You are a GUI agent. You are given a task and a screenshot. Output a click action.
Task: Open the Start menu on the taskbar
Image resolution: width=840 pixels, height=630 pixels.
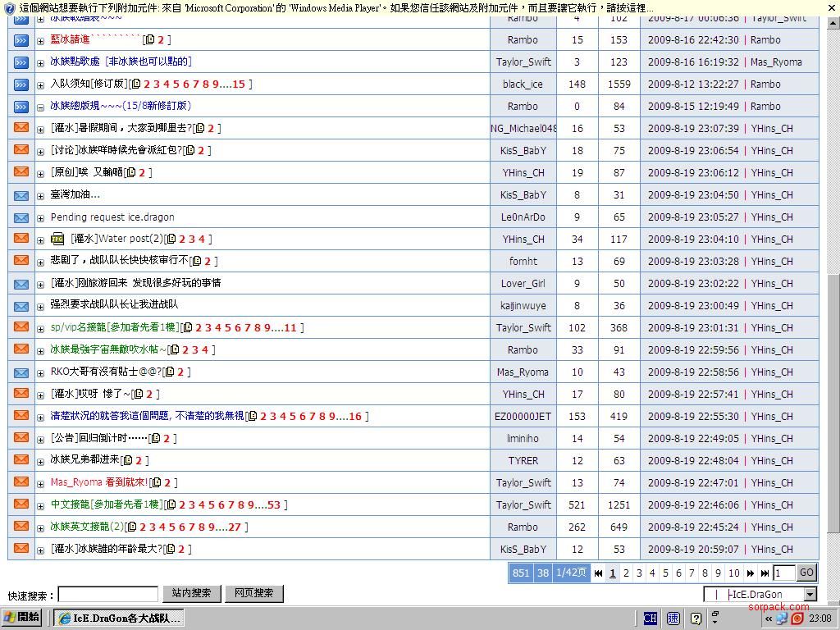click(x=22, y=618)
